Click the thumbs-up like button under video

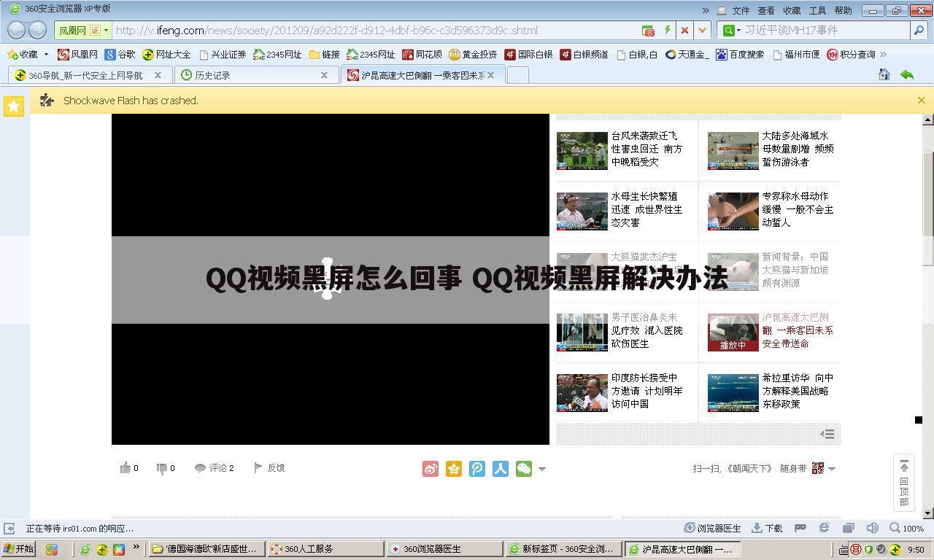coord(126,467)
